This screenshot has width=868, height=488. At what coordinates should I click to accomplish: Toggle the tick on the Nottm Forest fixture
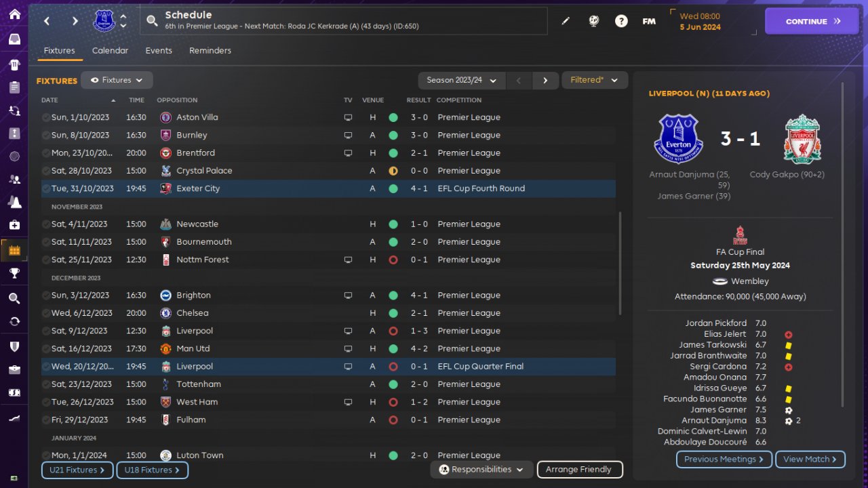tap(45, 260)
